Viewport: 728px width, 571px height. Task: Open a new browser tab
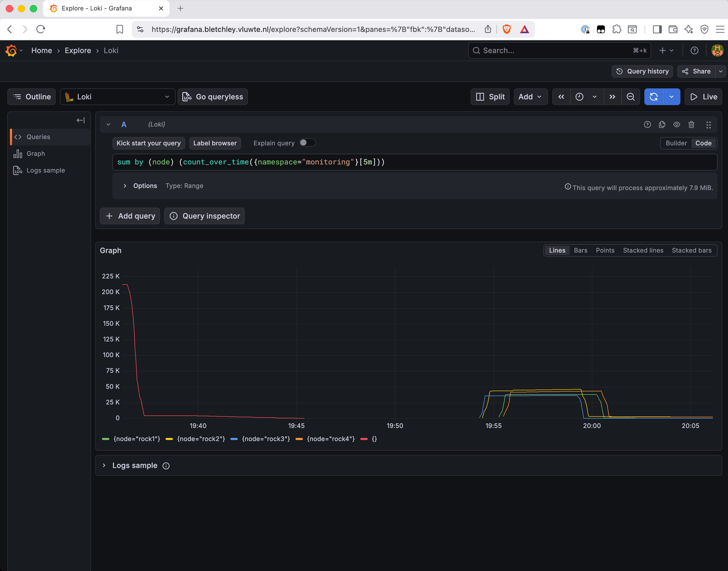tap(180, 8)
